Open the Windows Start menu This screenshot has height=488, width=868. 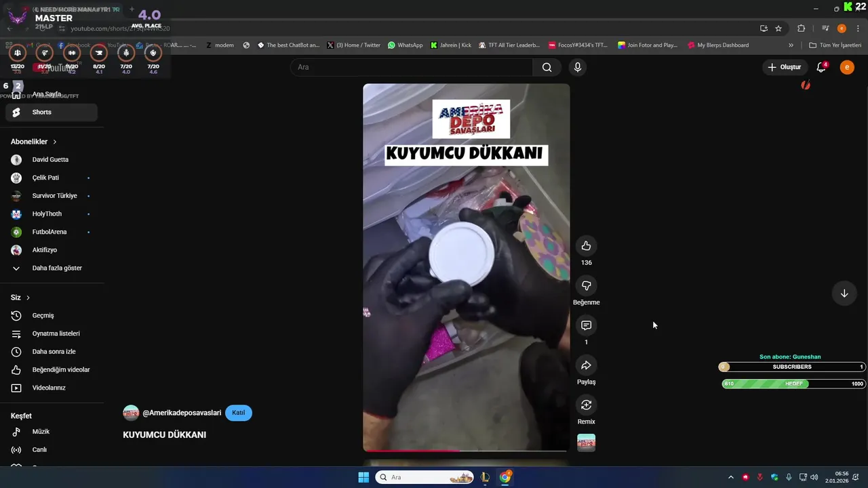pyautogui.click(x=363, y=477)
